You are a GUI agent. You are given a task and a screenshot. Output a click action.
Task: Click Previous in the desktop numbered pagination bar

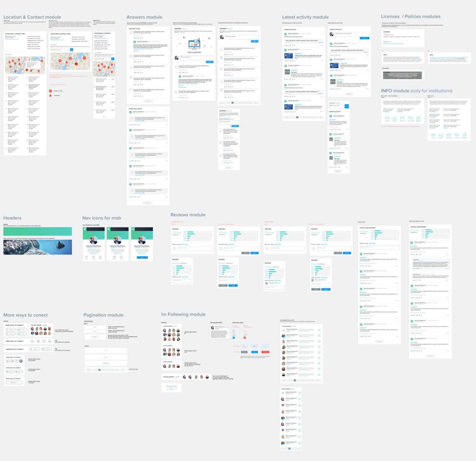coord(89,370)
